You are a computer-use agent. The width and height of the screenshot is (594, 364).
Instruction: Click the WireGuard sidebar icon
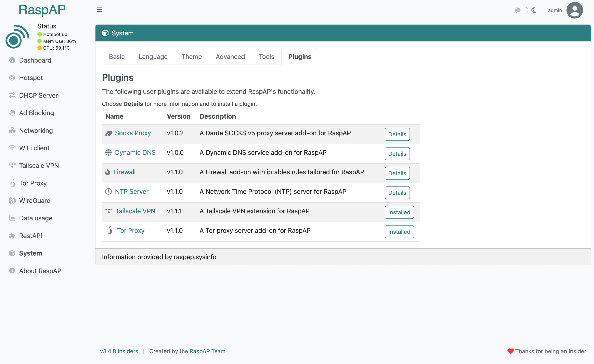(12, 200)
